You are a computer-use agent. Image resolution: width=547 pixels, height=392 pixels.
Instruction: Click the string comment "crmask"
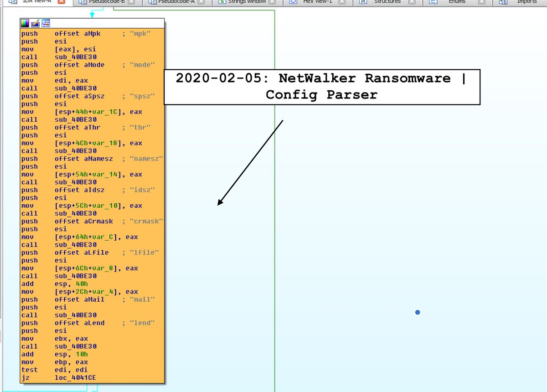[147, 222]
